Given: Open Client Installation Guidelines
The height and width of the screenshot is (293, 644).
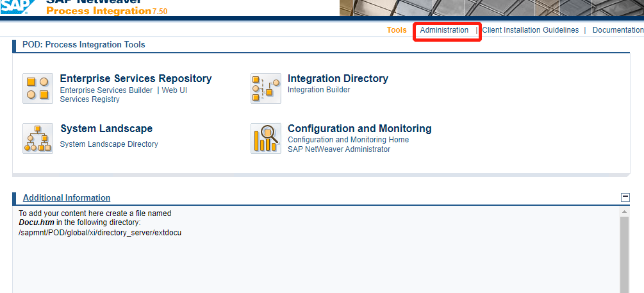Looking at the screenshot, I should click(530, 30).
